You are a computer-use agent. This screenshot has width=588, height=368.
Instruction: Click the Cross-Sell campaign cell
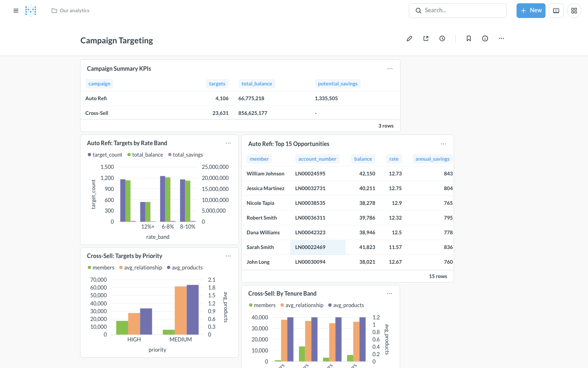[x=97, y=113]
